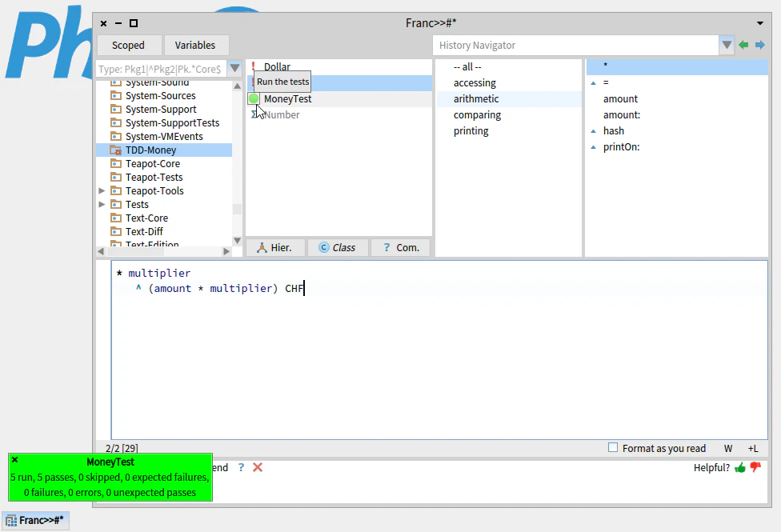781x532 pixels.
Task: Click the down arrow of the package list scrollbar
Action: point(237,241)
